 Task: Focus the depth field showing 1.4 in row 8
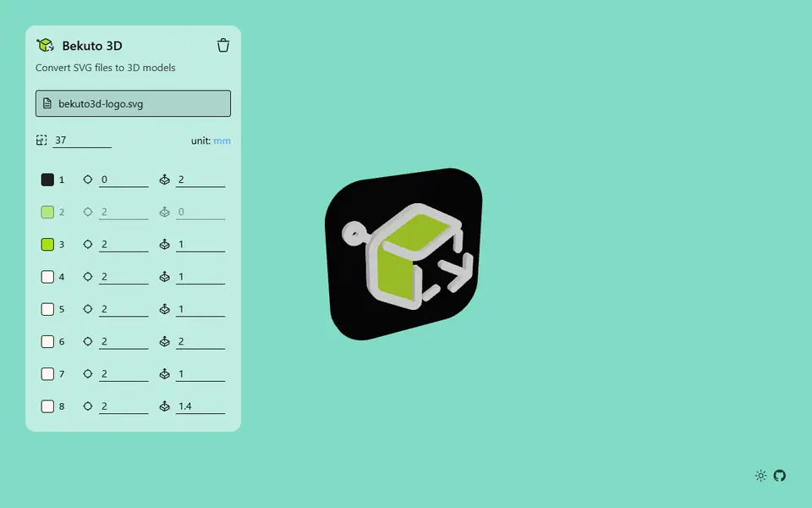[200, 406]
